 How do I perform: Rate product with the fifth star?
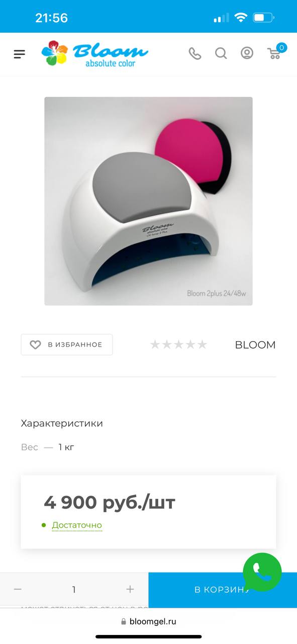point(202,345)
